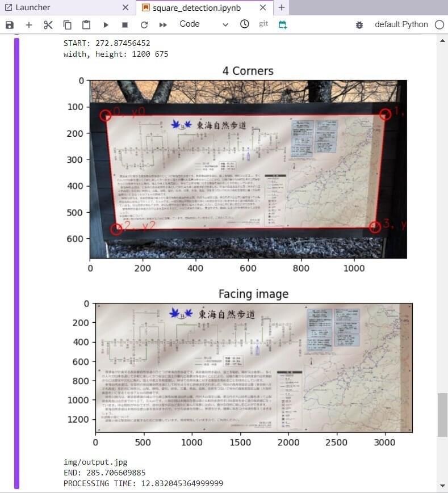Insert a new cell below using plus icon
Viewport: 448px width, 493px height.
pos(29,25)
